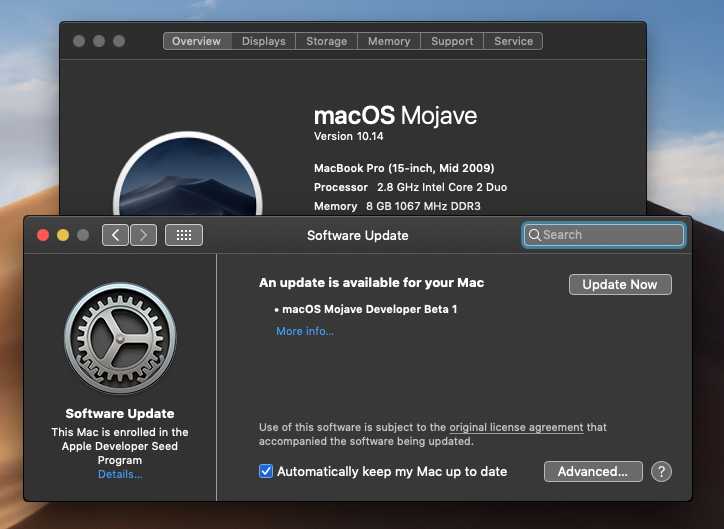724x529 pixels.
Task: Click the Software Update window title
Action: (358, 235)
